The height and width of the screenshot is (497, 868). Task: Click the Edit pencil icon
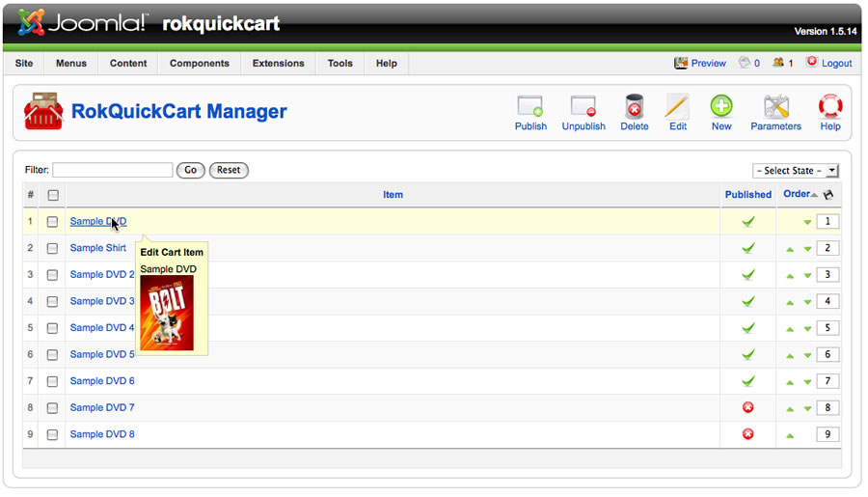click(x=678, y=106)
